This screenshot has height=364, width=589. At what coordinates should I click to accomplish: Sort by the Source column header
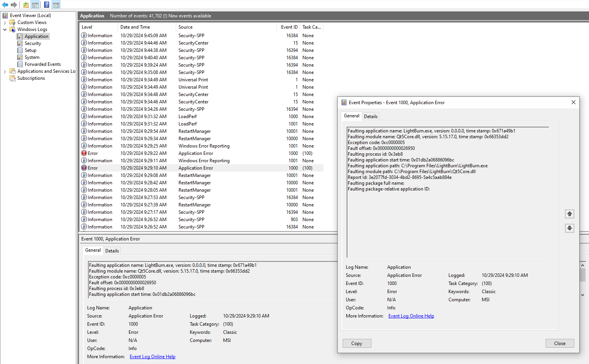[x=226, y=27]
